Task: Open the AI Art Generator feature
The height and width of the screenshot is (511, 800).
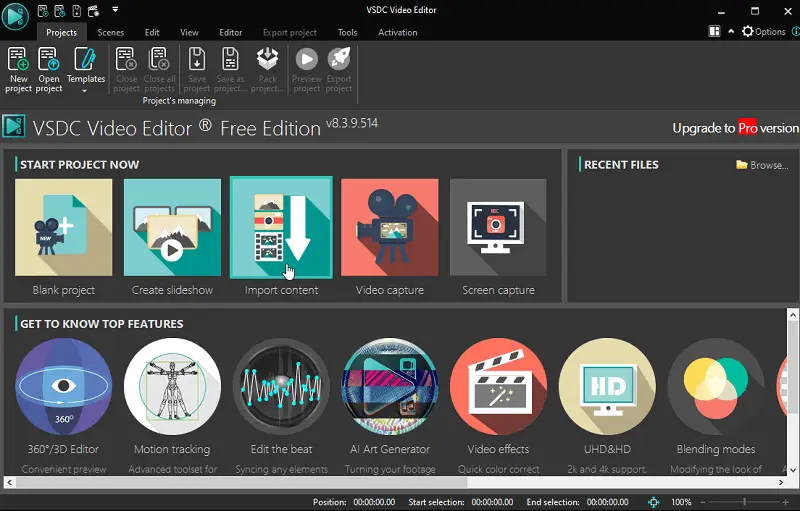Action: click(390, 387)
